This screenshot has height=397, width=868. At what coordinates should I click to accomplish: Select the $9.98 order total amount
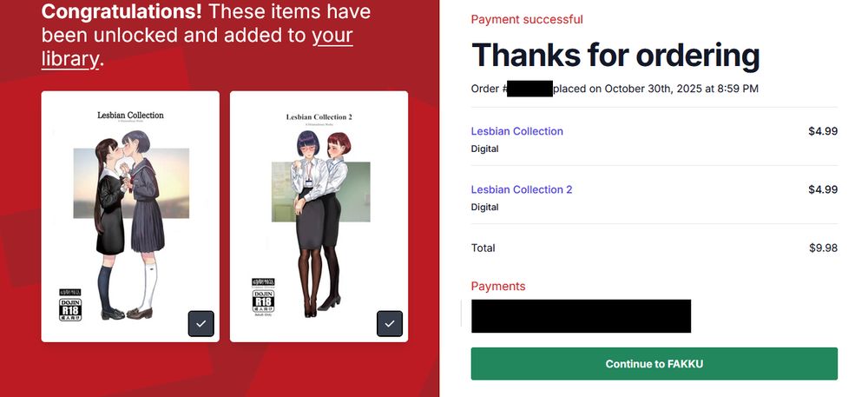(823, 248)
